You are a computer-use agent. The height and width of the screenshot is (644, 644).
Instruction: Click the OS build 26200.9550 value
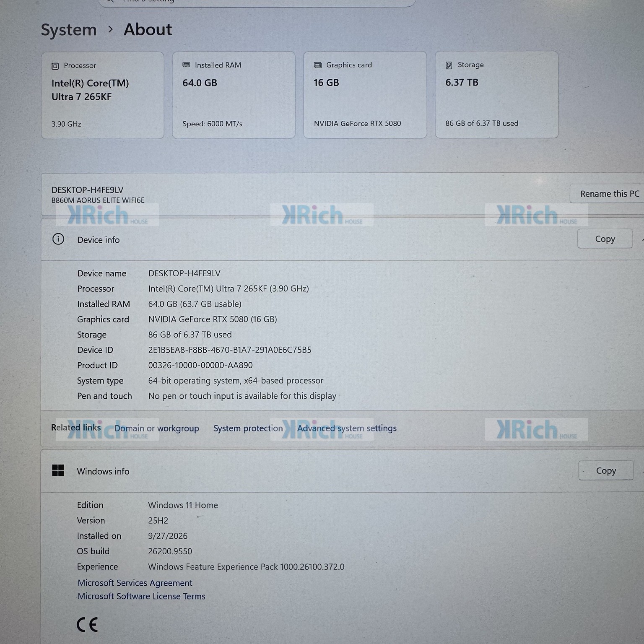[x=170, y=551]
